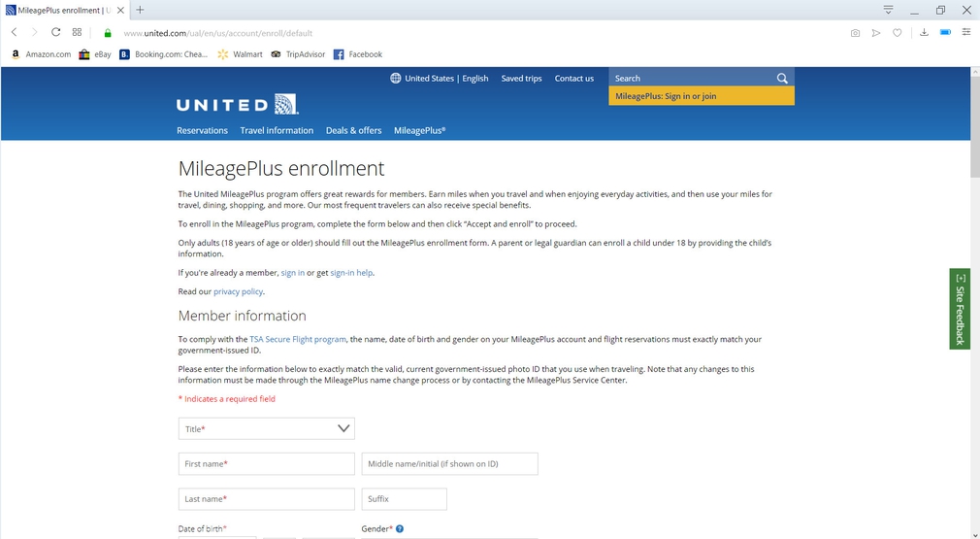Open the privacy policy link

tap(238, 291)
